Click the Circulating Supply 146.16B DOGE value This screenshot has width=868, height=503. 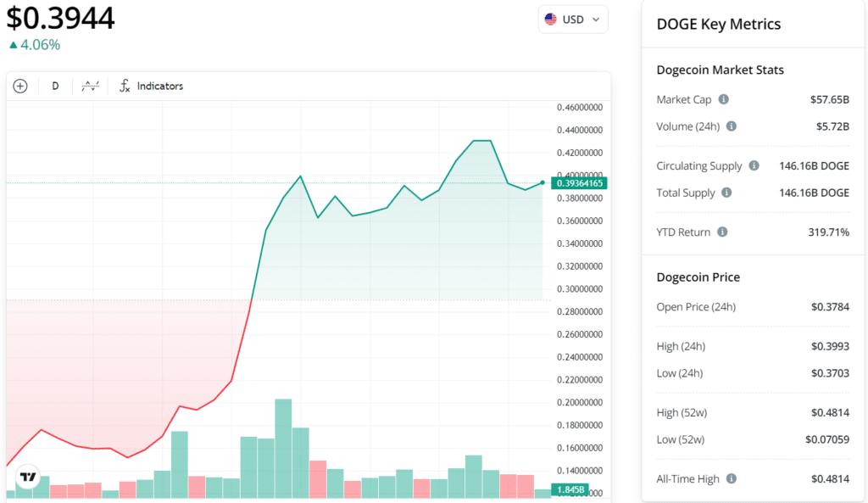pos(814,165)
